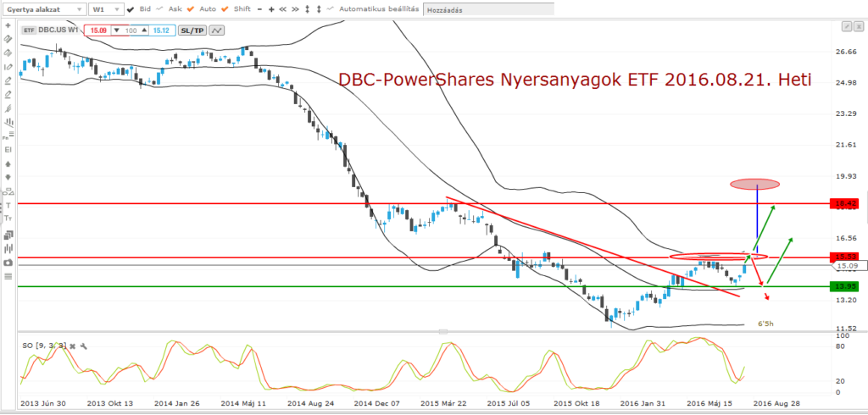Select the single T text tool
This screenshot has width=868, height=415.
pos(8,205)
